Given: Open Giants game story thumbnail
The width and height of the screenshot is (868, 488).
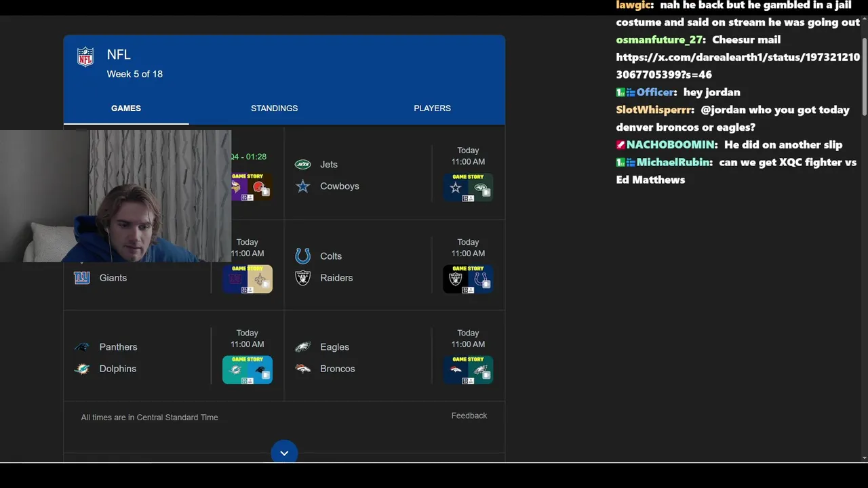Looking at the screenshot, I should pyautogui.click(x=248, y=279).
